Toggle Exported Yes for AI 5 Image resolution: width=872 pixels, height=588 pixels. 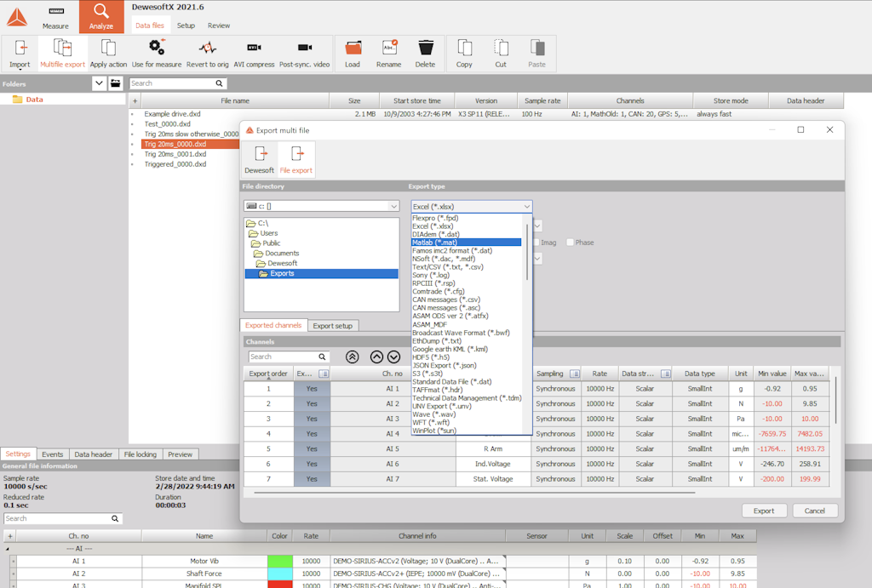click(312, 448)
